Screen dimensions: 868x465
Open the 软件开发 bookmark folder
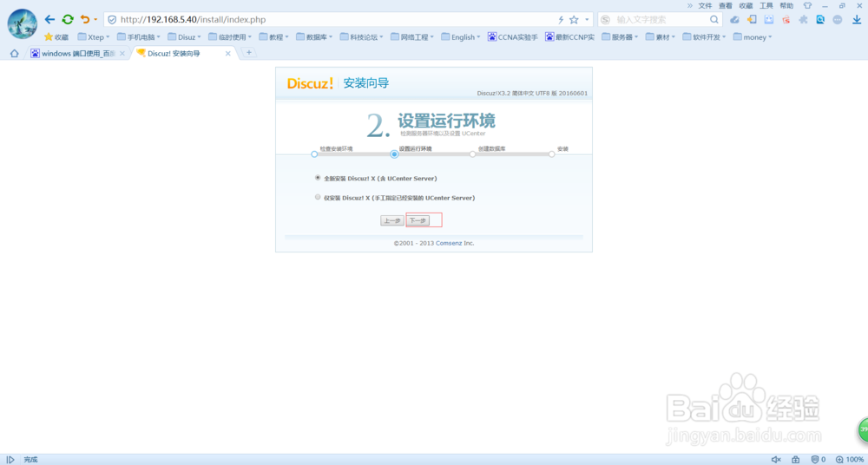(705, 37)
